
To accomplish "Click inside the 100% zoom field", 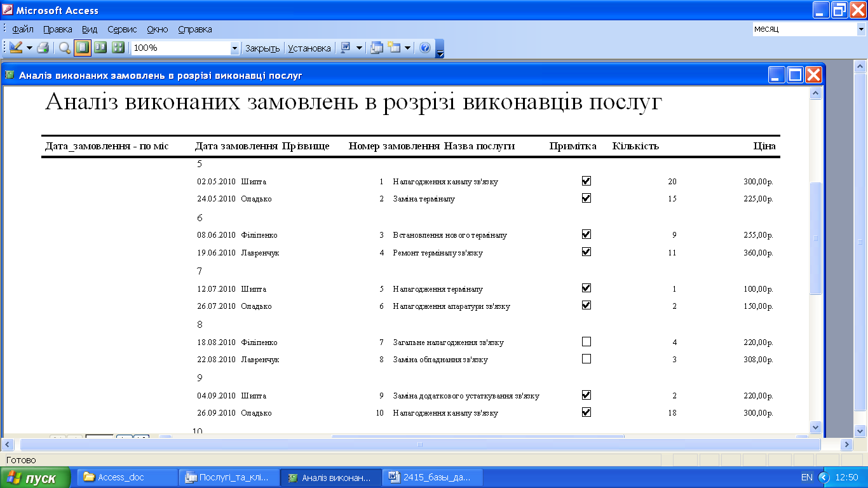I will [x=180, y=48].
